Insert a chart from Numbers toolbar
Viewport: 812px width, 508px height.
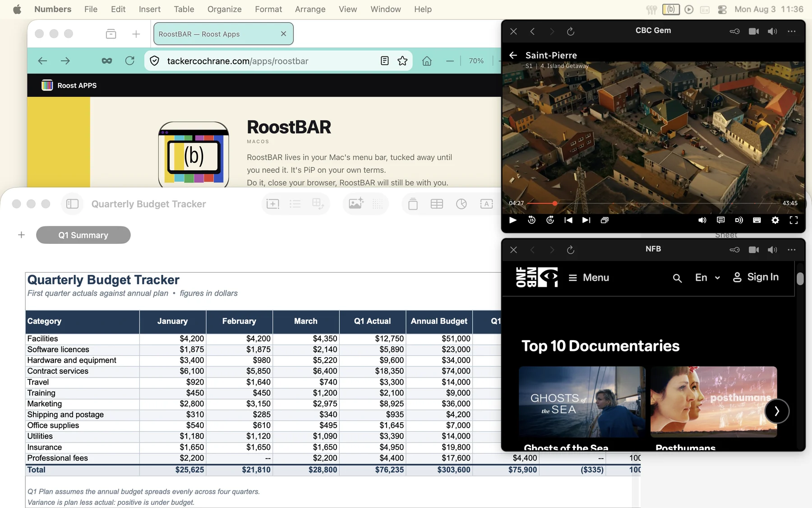pyautogui.click(x=461, y=204)
